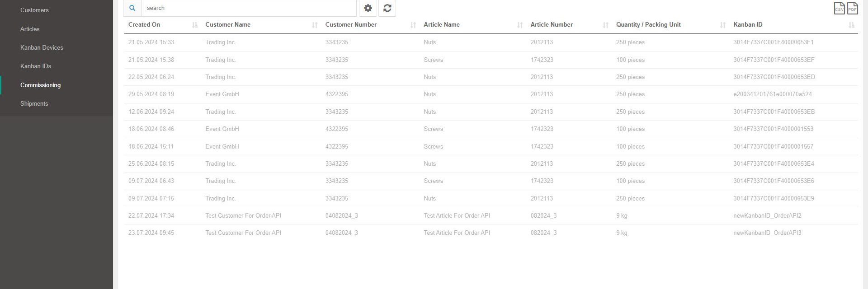Sort by Quantity / Packing Unit icon
Screen dimensions: 868x289
coord(722,25)
